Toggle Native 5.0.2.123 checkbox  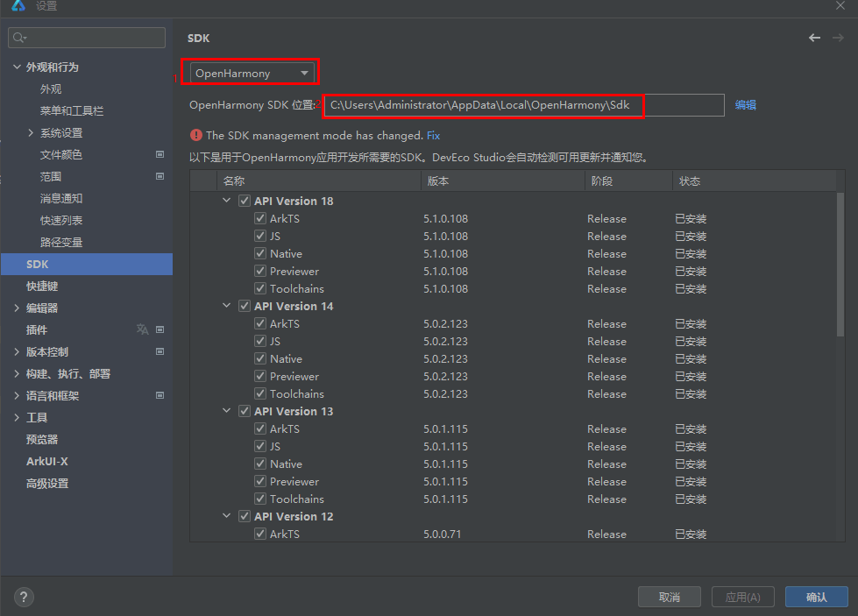[260, 358]
